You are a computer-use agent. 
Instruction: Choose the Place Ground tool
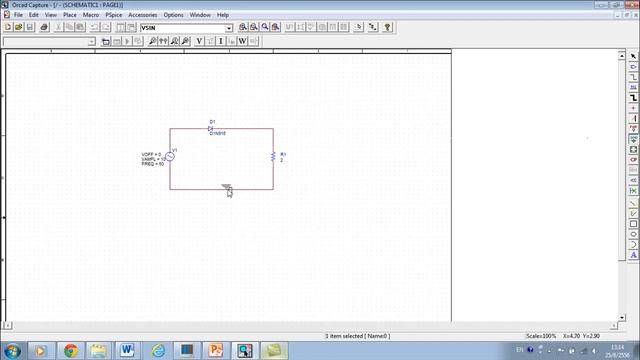point(633,139)
